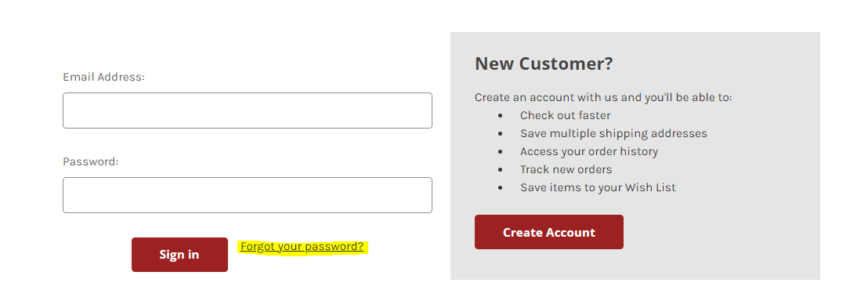Screen dimensions: 868x308
Task: Click the 'Check out faster' list item
Action: (565, 116)
